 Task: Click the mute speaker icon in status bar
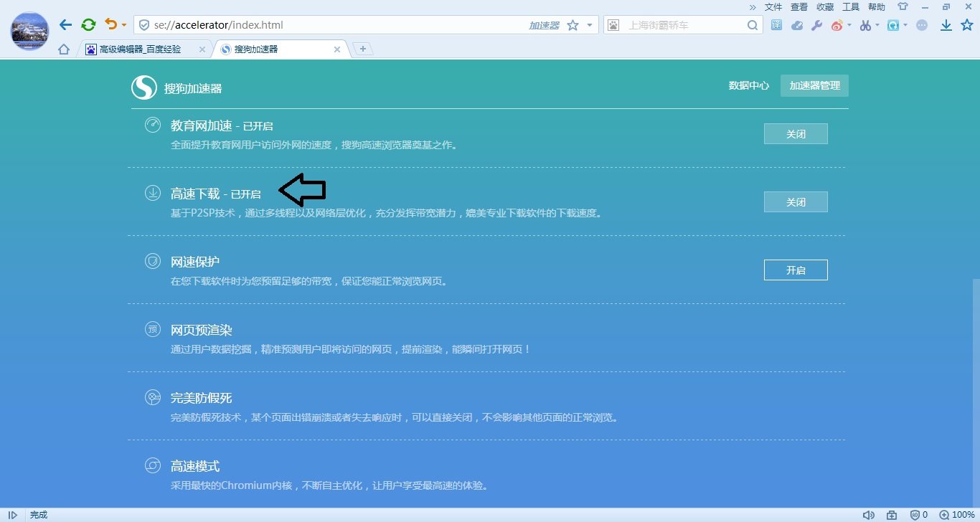[x=869, y=514]
